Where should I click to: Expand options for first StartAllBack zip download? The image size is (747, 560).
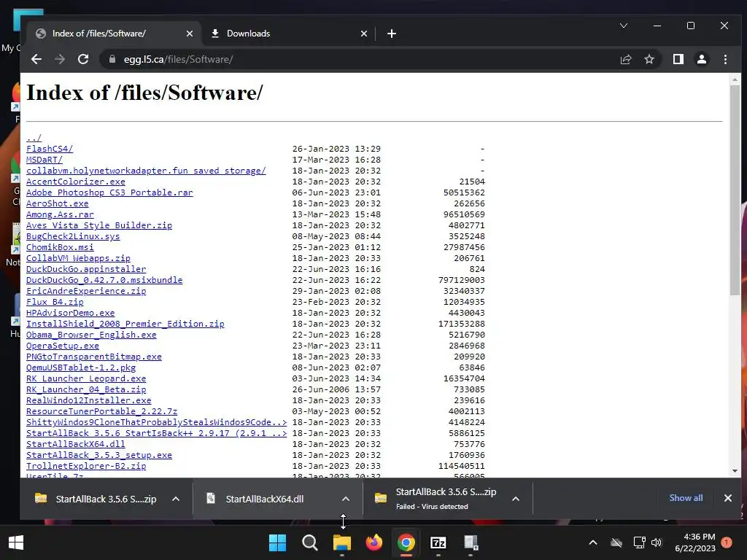click(176, 499)
